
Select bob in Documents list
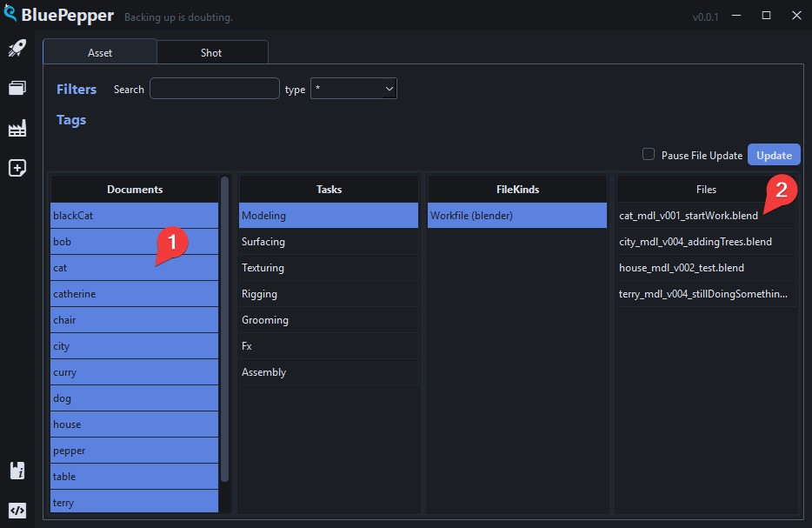click(x=134, y=242)
